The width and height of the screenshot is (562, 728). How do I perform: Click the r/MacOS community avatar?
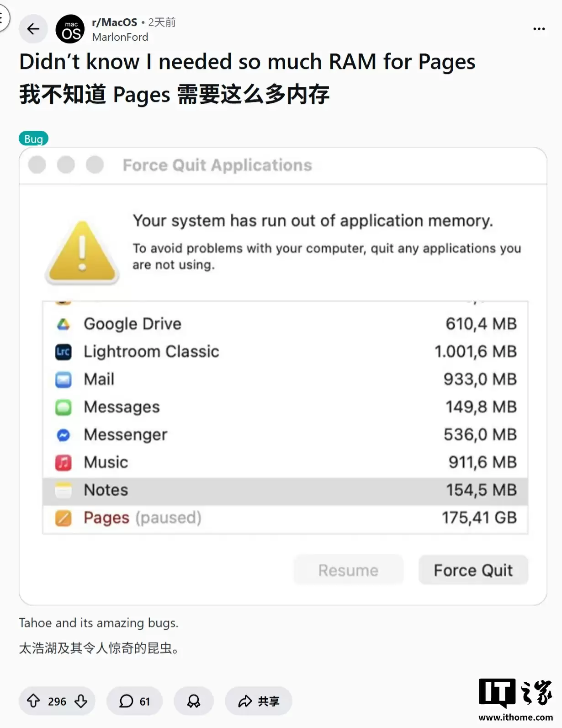click(x=69, y=29)
